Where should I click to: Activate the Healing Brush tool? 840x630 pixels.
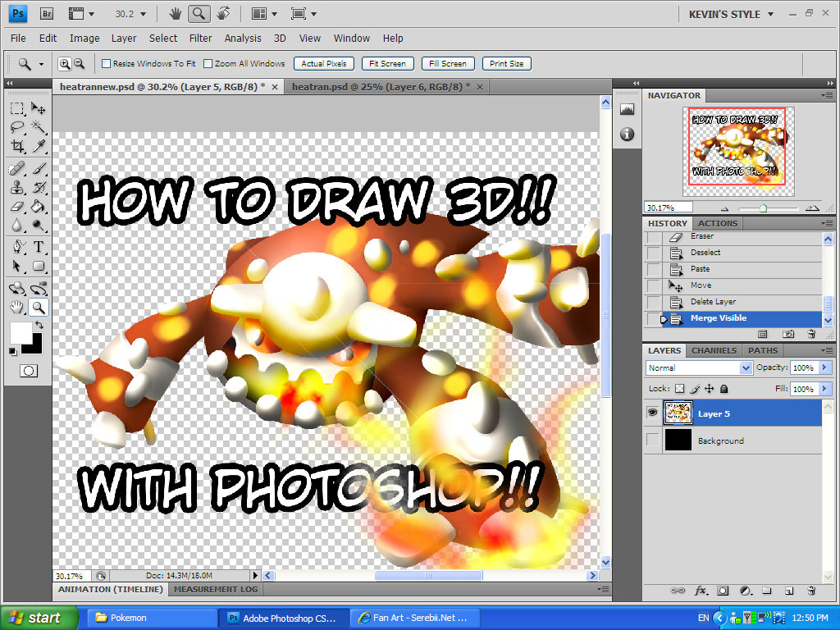18,167
